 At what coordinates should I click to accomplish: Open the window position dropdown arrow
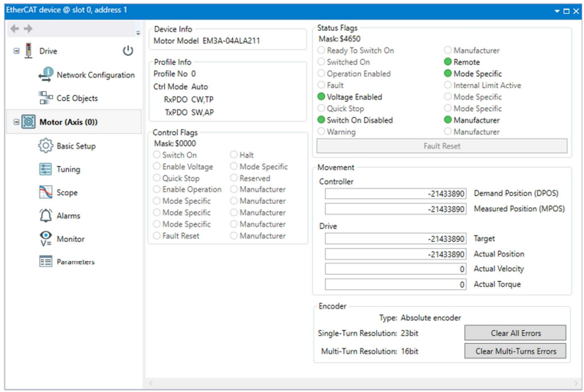(x=557, y=11)
